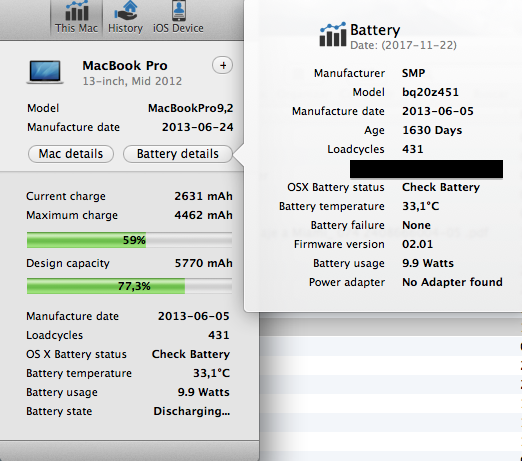The height and width of the screenshot is (461, 522).
Task: Select the 2631 mAh current charge value
Action: (203, 196)
